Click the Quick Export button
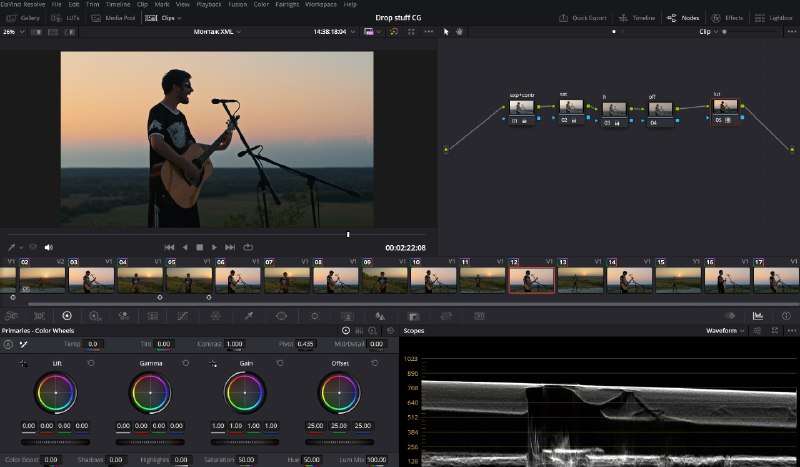 tap(583, 18)
